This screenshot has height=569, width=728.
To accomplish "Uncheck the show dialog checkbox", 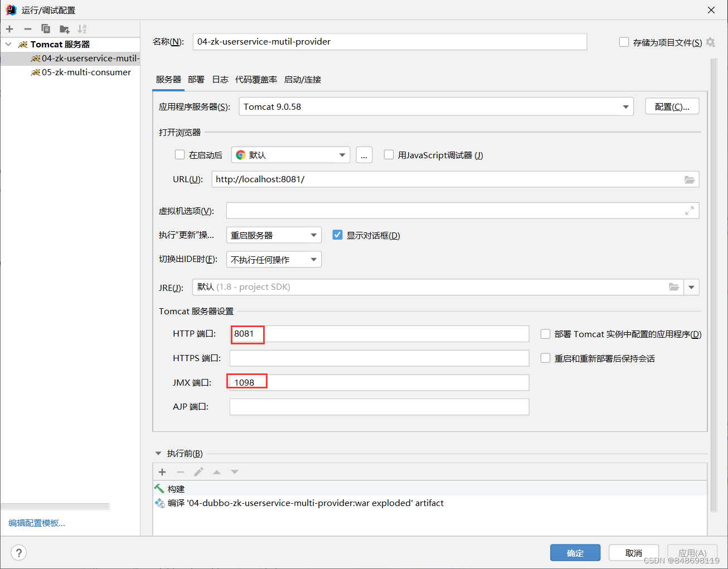I will (337, 235).
